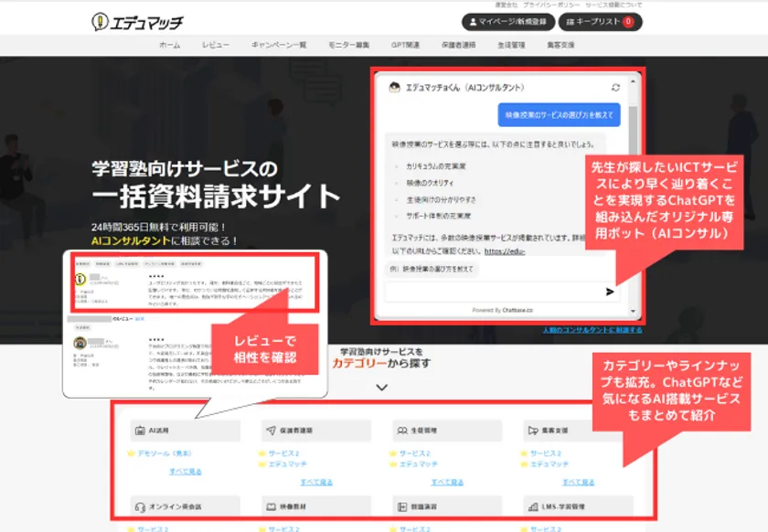Click 保護者連絡 paper plane category icon
The height and width of the screenshot is (532, 768).
(x=271, y=431)
